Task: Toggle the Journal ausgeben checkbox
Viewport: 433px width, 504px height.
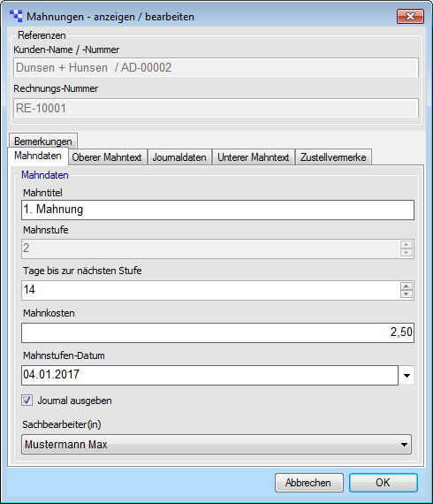Action: tap(27, 401)
